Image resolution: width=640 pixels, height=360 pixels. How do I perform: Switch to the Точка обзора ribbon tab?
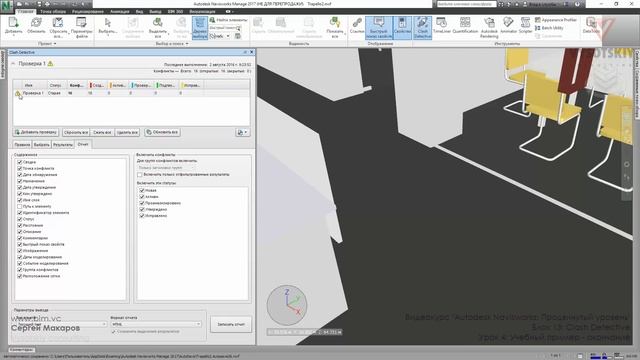[x=53, y=11]
